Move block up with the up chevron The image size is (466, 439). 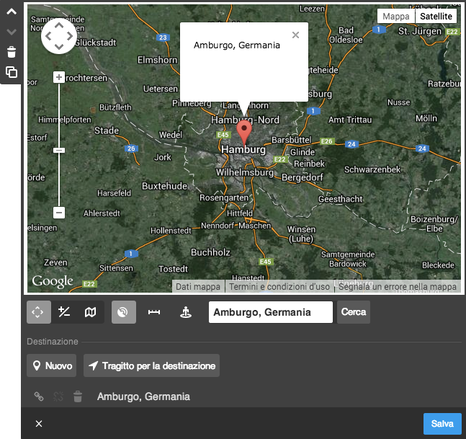pyautogui.click(x=11, y=12)
